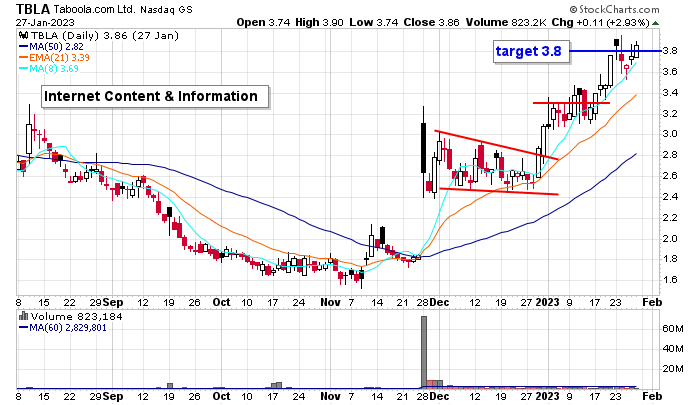The width and height of the screenshot is (700, 405).
Task: Click the green up-arrow after the Chg value
Action: click(655, 23)
